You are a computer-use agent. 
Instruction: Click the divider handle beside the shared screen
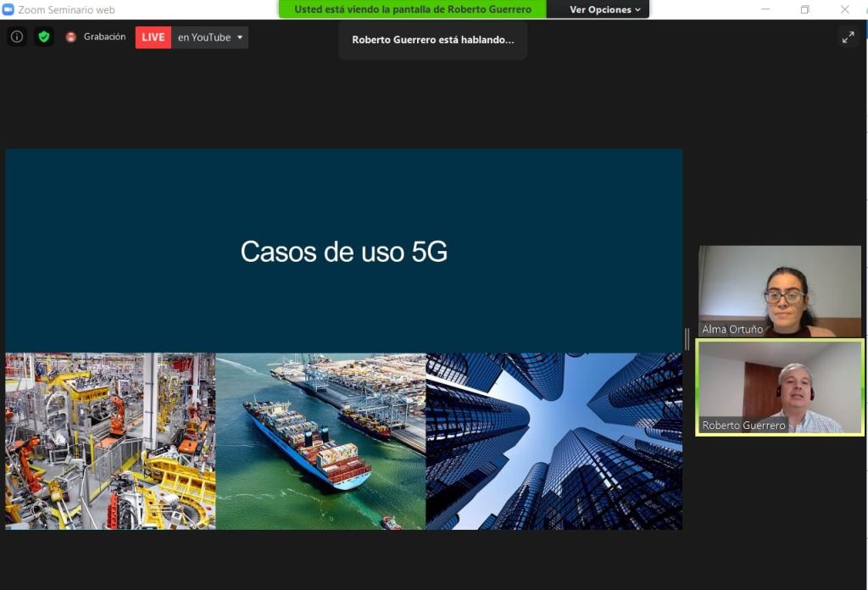pyautogui.click(x=687, y=339)
